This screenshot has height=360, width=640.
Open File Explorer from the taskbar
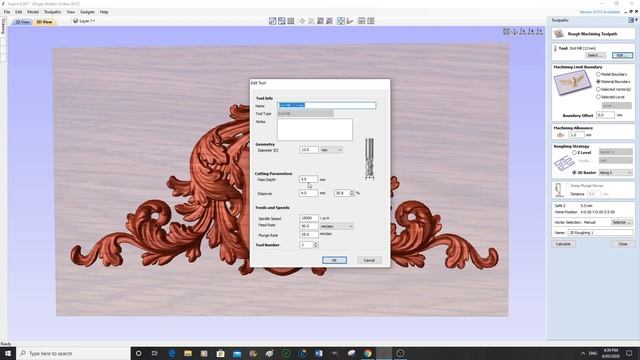point(188,353)
